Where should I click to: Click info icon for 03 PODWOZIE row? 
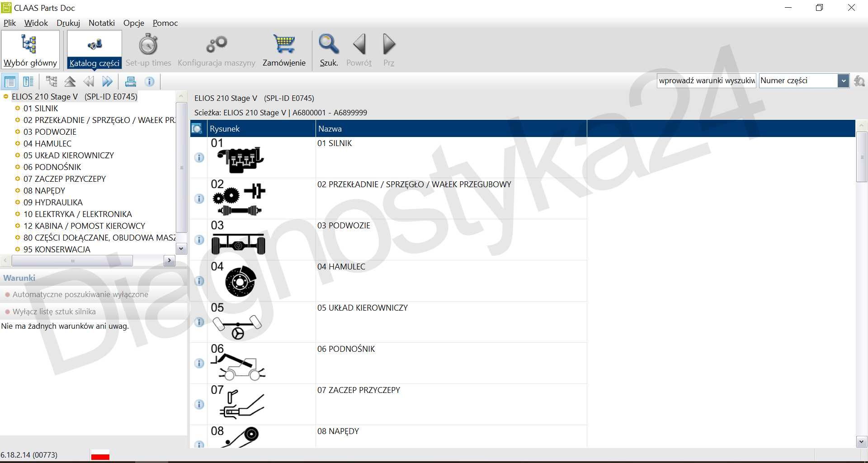[x=199, y=240]
